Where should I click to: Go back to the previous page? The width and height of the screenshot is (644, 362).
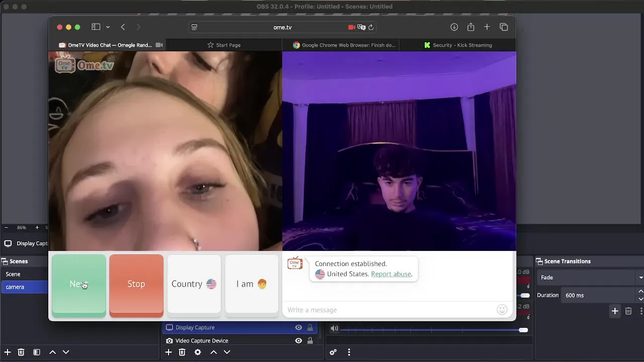[x=123, y=27]
